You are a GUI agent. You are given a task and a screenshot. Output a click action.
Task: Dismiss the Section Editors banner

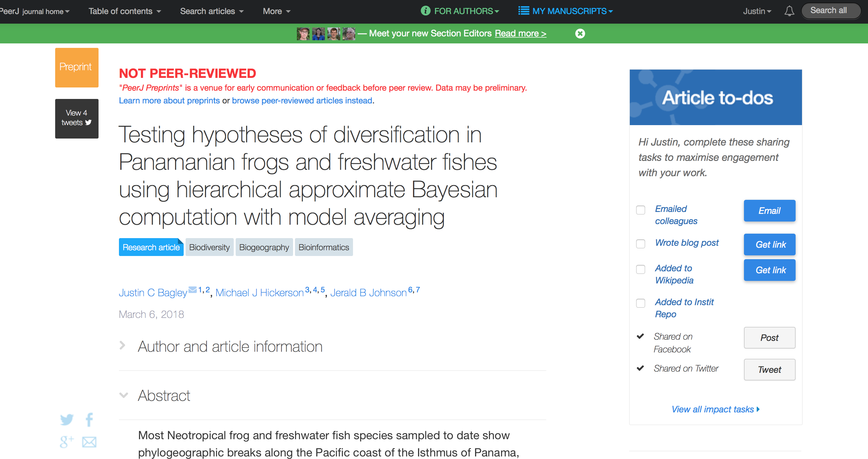point(579,34)
